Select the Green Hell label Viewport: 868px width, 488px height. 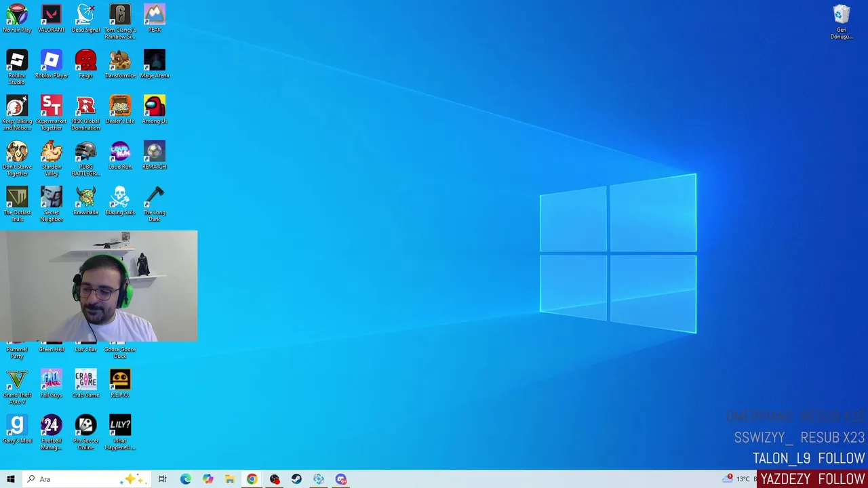point(52,349)
